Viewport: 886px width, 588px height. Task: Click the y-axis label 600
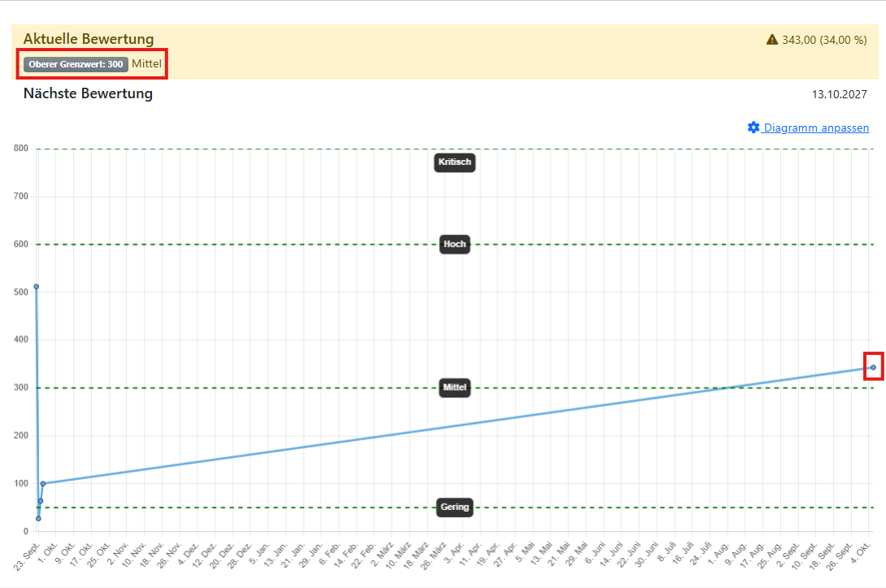pyautogui.click(x=21, y=244)
